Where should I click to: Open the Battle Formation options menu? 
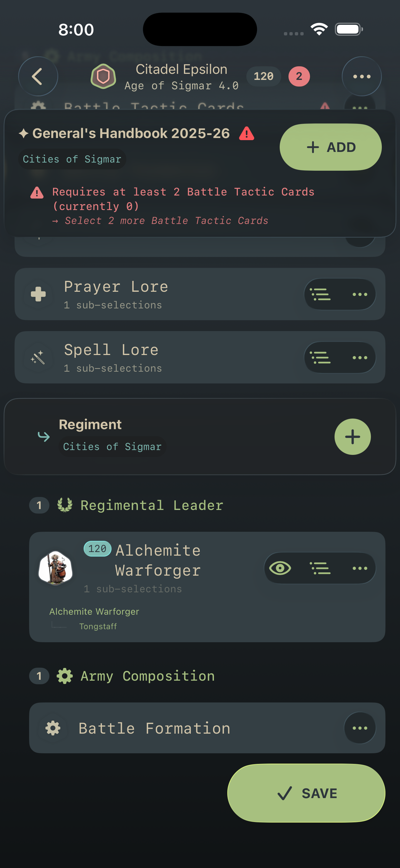[360, 728]
